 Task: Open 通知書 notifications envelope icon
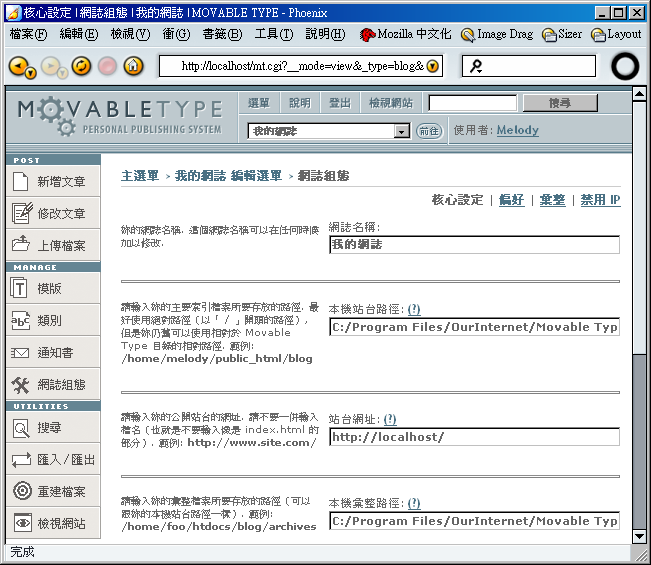(20, 353)
